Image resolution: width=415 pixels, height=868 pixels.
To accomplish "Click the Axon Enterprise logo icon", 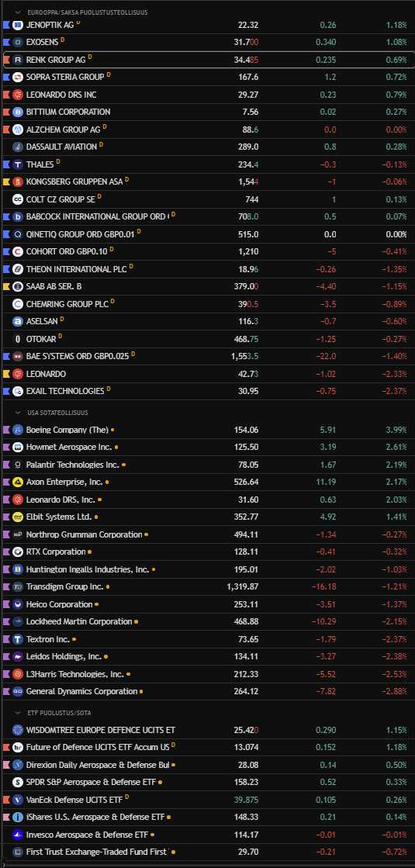I will [18, 482].
